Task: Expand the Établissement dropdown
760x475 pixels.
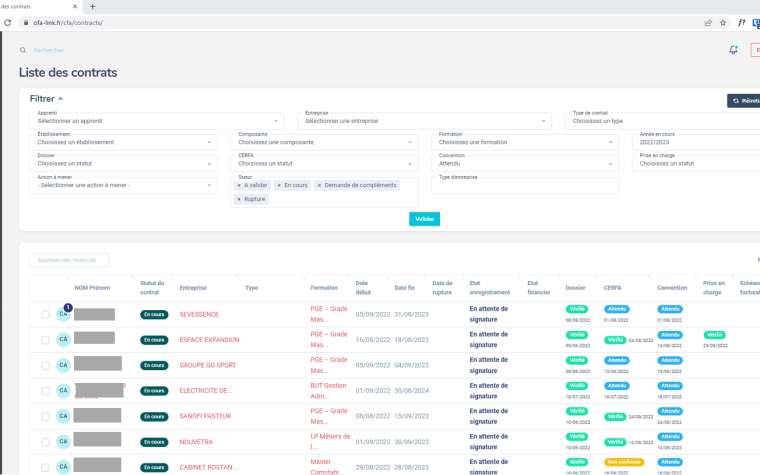Action: tap(123, 141)
